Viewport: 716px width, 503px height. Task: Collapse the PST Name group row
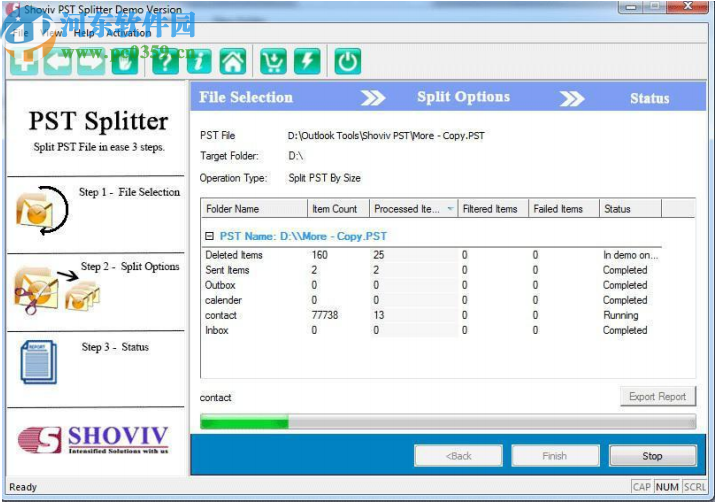209,236
